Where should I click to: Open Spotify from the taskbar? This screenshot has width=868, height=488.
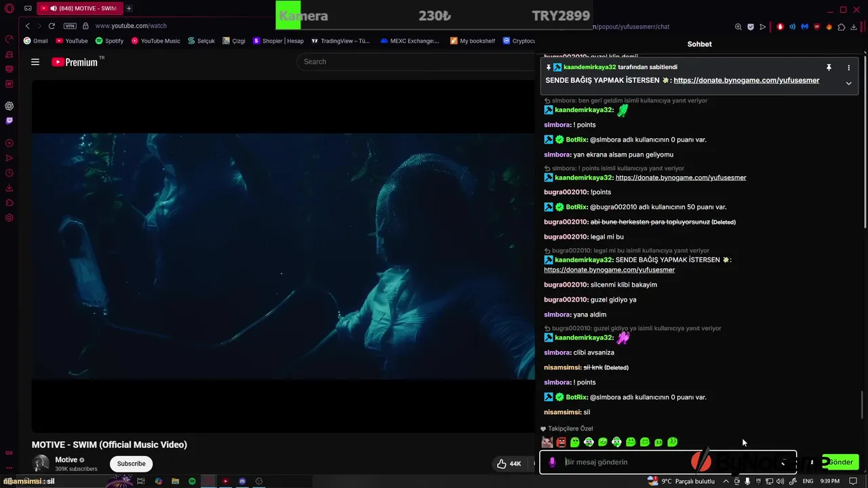pos(192,481)
